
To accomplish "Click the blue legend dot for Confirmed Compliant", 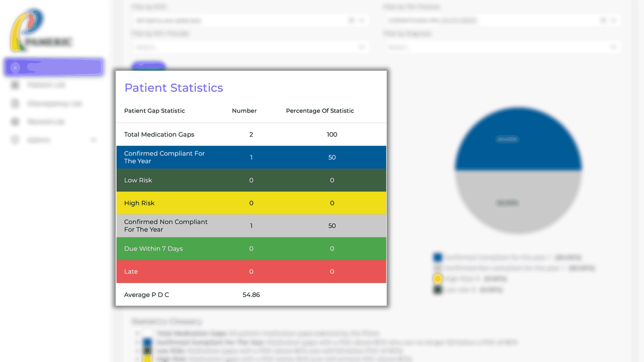I will click(438, 257).
